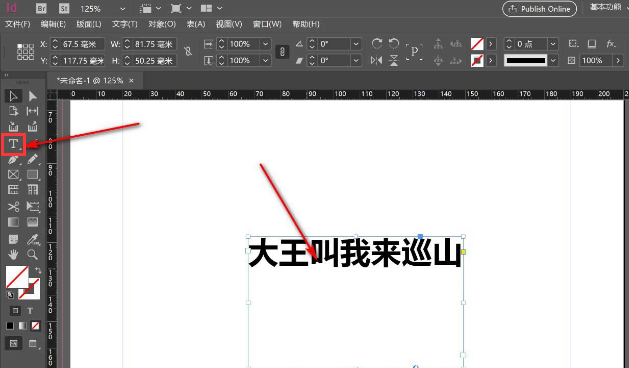629x368 pixels.
Task: Select the Content Collector tool
Action: [x=13, y=127]
